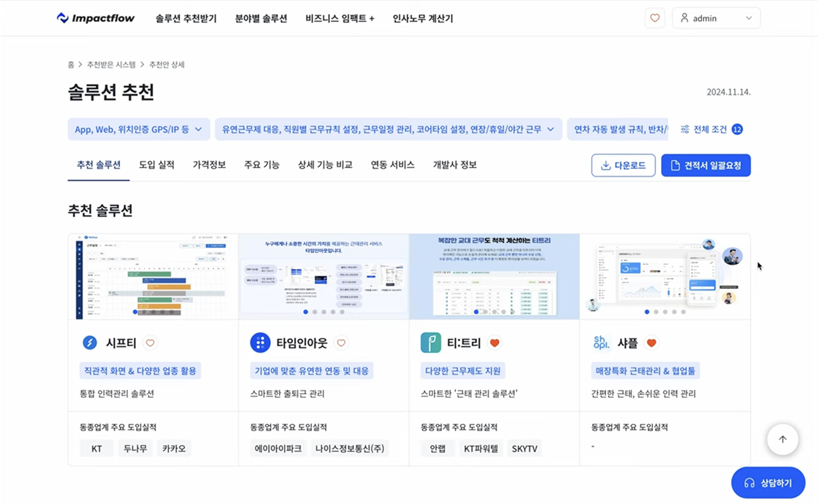Expand the 연차 자동 발생 규칙 filter
The image size is (818, 504).
pyautogui.click(x=618, y=129)
